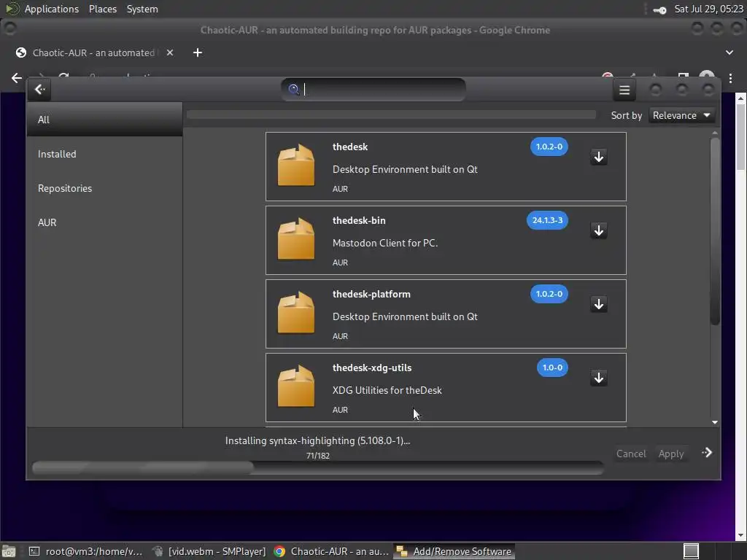
Task: Click version badge 24.1.3-3
Action: tap(547, 220)
